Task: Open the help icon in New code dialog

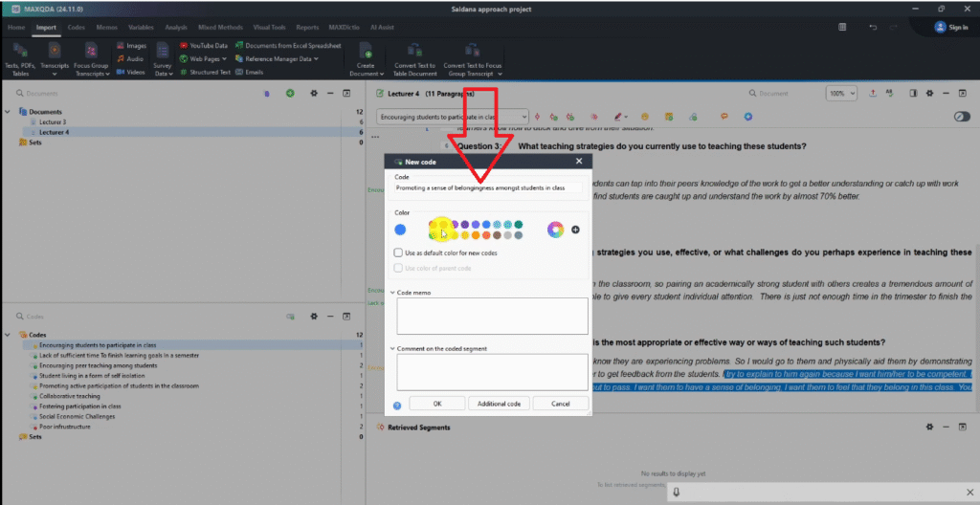Action: 397,405
